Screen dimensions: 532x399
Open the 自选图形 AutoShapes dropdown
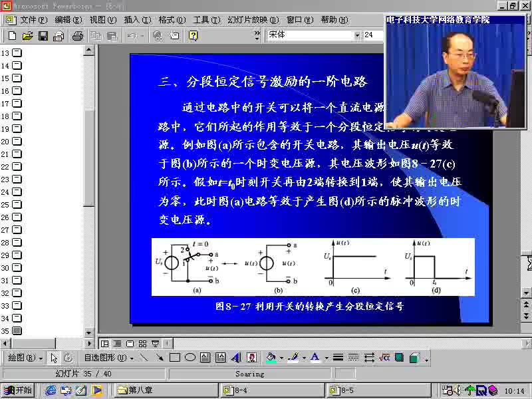(x=109, y=358)
